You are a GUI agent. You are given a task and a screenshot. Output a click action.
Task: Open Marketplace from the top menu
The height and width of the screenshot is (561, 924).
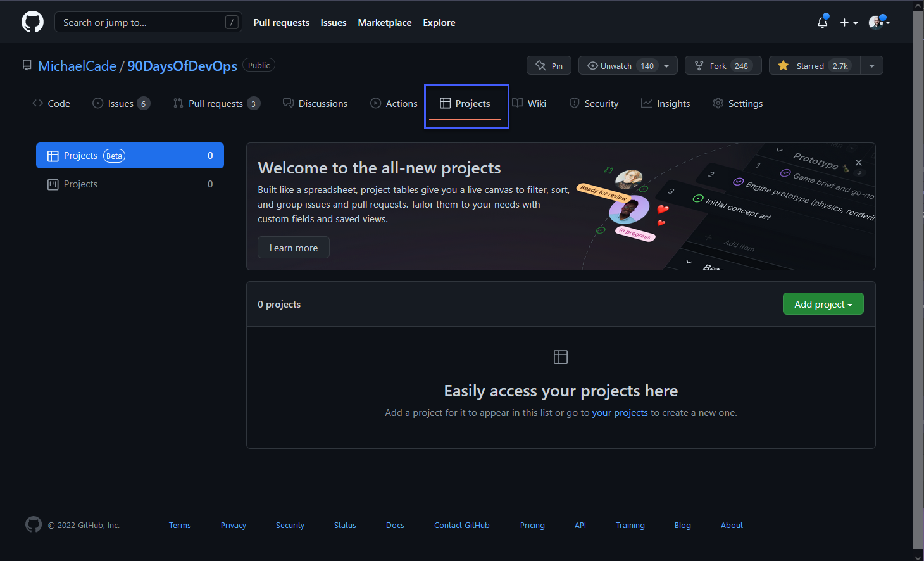tap(385, 22)
